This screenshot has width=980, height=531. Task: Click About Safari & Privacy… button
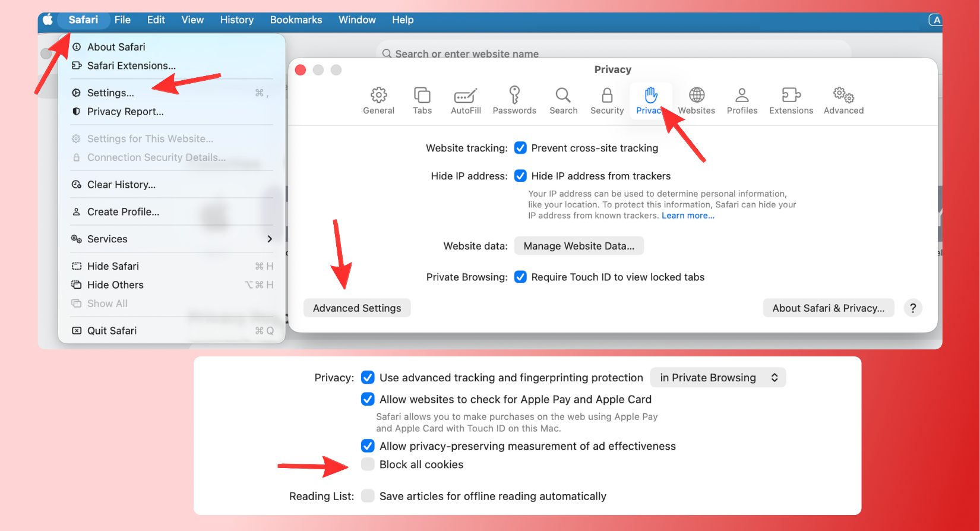point(829,308)
